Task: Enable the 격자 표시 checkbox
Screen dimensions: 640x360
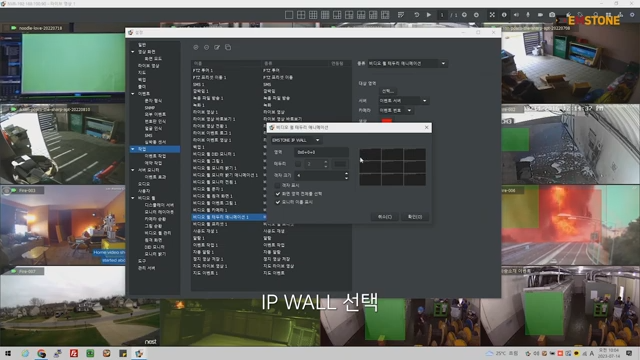Action: (x=278, y=185)
